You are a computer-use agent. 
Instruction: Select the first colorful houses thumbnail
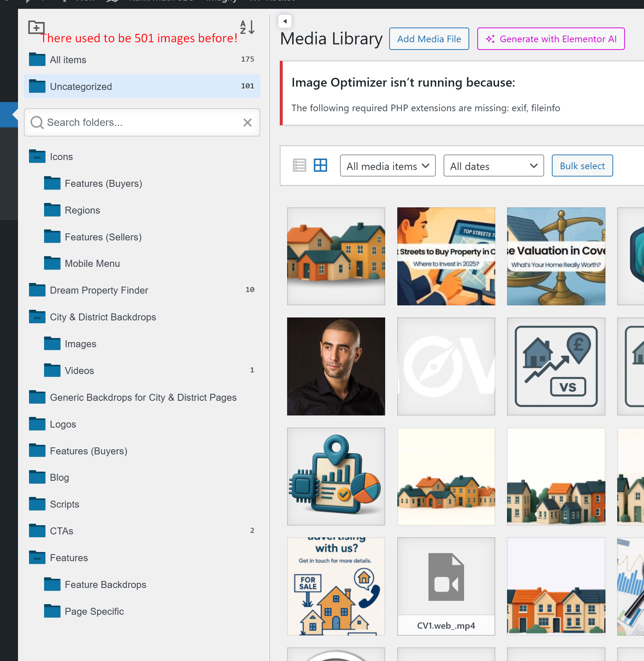(x=336, y=256)
